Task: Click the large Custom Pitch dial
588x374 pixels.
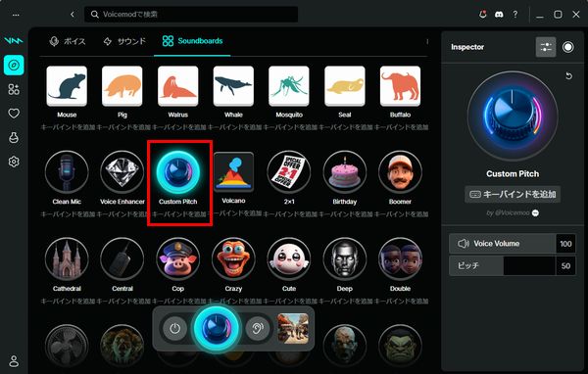Action: pyautogui.click(x=513, y=117)
